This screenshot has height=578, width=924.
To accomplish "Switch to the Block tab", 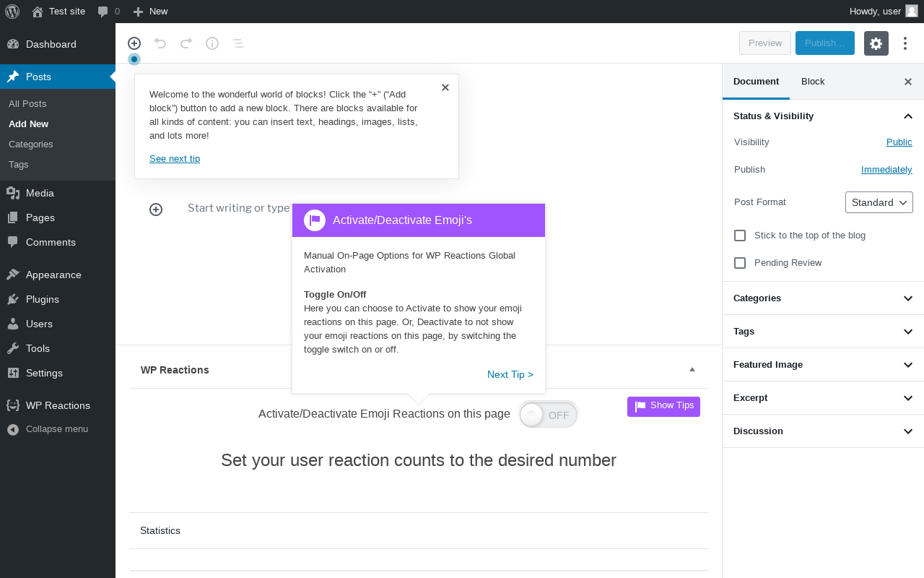I will (x=813, y=82).
